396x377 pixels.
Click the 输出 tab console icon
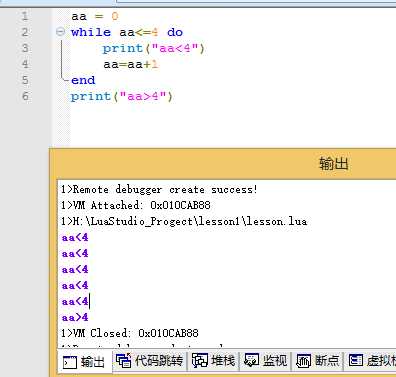70,362
